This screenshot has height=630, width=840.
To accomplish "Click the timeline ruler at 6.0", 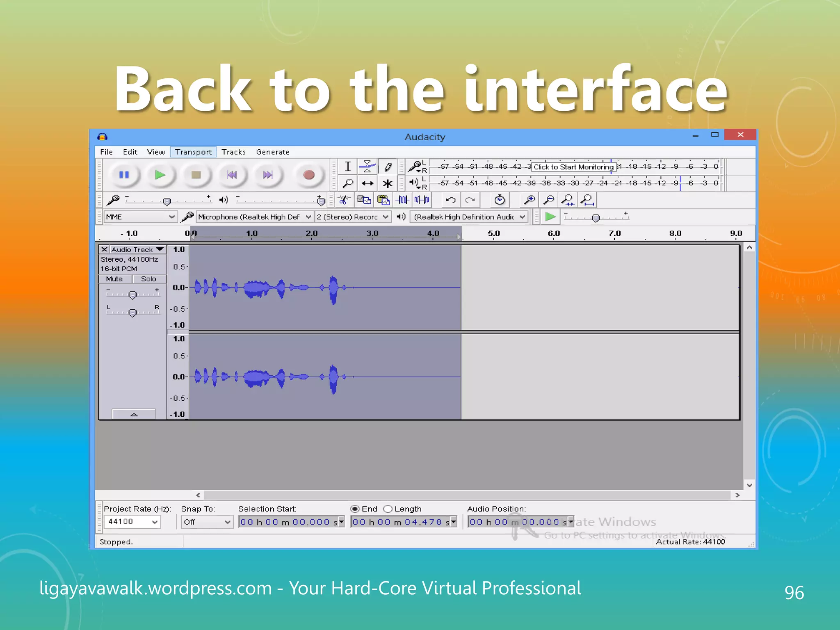I will coord(554,233).
